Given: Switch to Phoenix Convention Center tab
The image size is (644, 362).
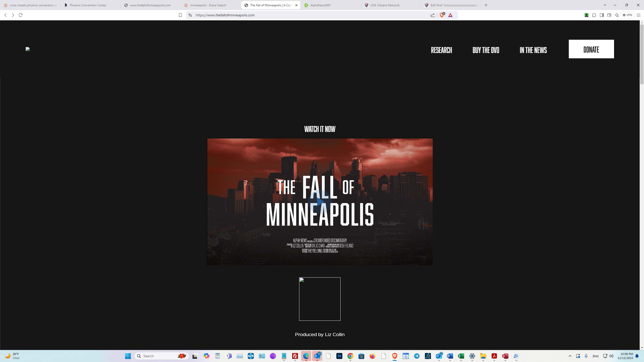Looking at the screenshot, I should [90, 5].
